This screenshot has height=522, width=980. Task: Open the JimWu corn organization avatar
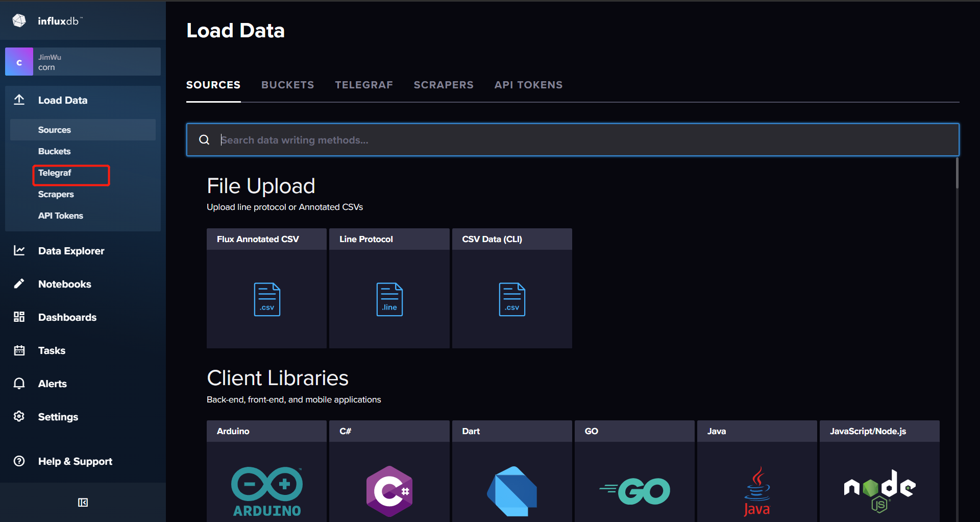[19, 62]
